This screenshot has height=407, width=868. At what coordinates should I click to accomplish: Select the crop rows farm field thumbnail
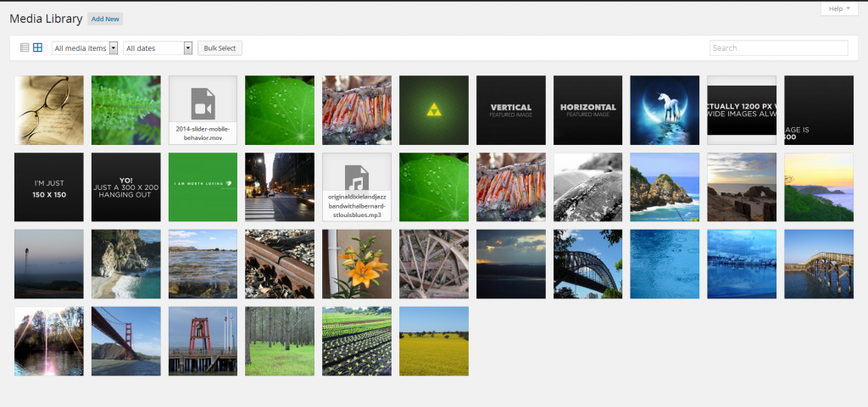point(357,341)
